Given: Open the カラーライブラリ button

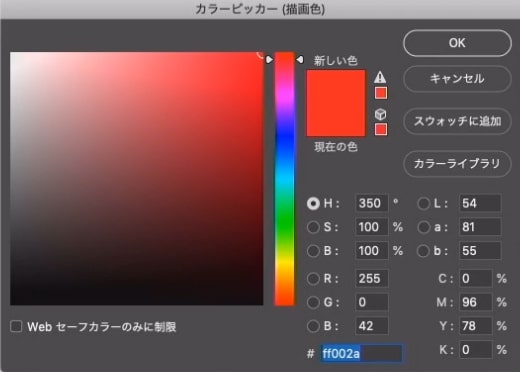Looking at the screenshot, I should click(x=457, y=163).
